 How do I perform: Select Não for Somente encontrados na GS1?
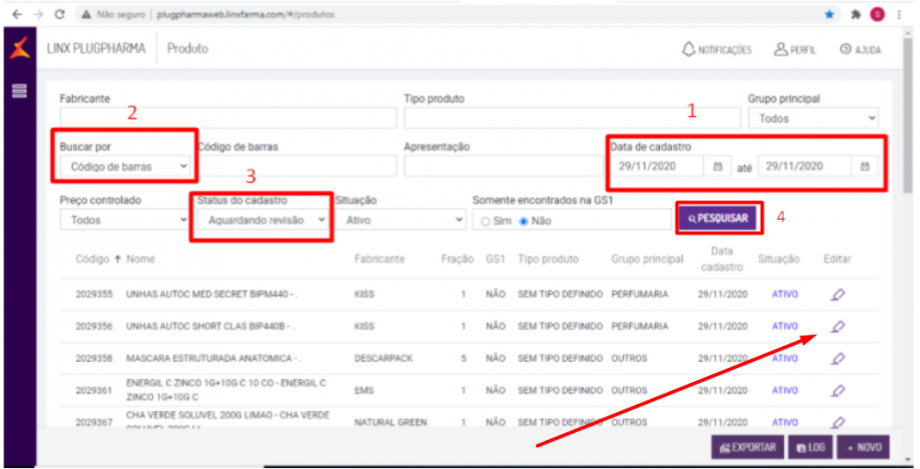pos(522,221)
